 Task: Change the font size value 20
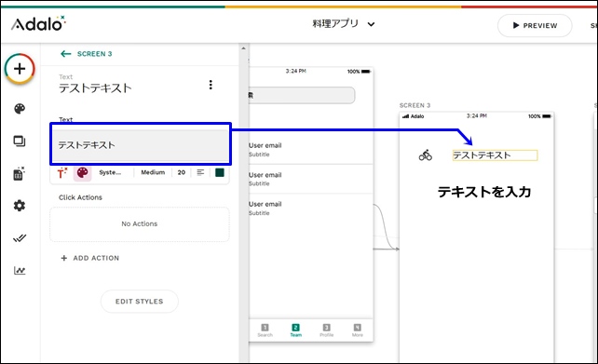182,172
